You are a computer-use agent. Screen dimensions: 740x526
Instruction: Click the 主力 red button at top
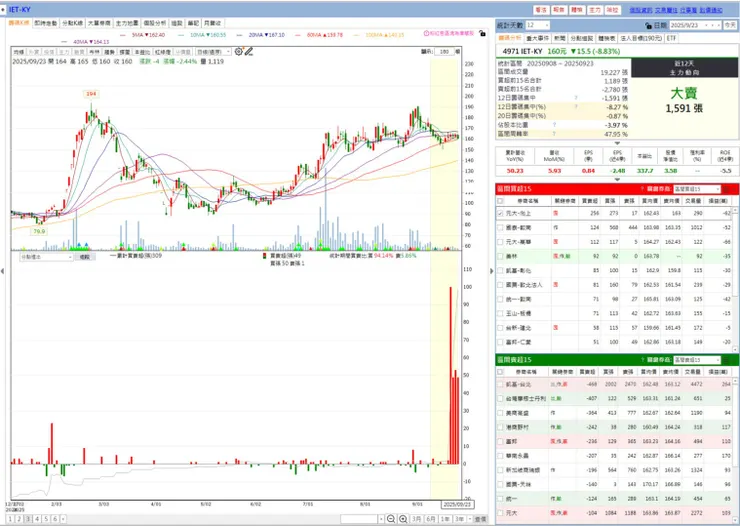(x=595, y=10)
